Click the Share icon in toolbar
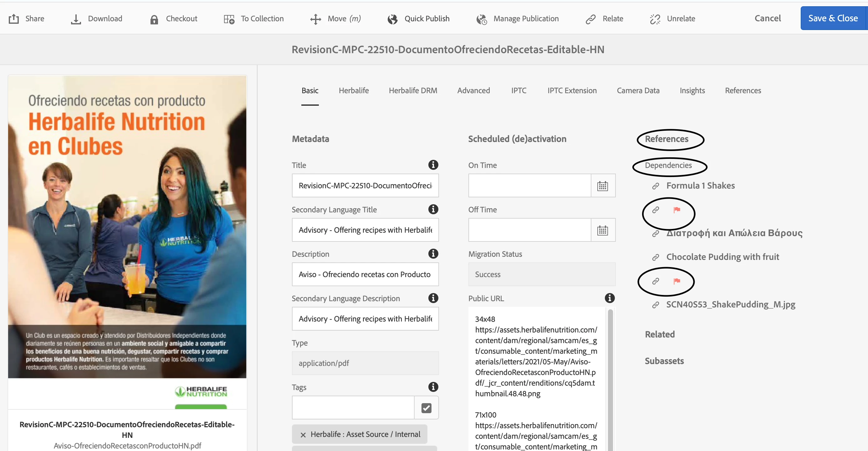This screenshot has height=451, width=868. (x=13, y=19)
